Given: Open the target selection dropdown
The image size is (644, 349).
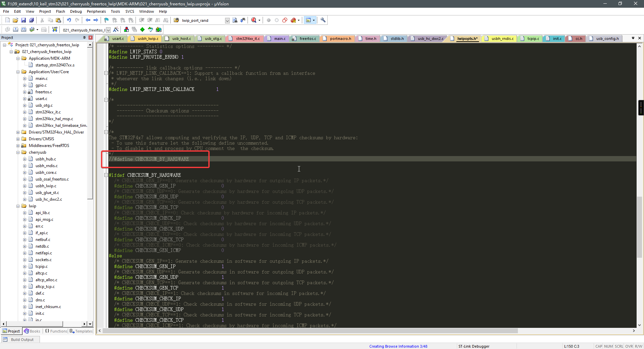Looking at the screenshot, I should point(108,30).
